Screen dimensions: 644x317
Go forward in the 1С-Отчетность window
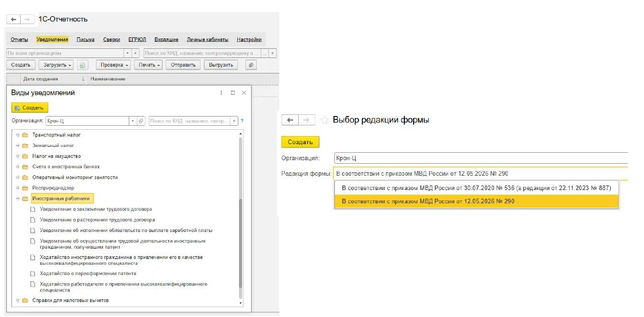point(26,20)
